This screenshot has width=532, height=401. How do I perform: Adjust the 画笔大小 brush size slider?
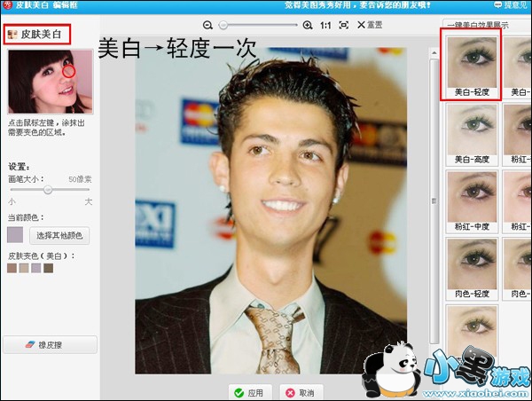tap(48, 190)
